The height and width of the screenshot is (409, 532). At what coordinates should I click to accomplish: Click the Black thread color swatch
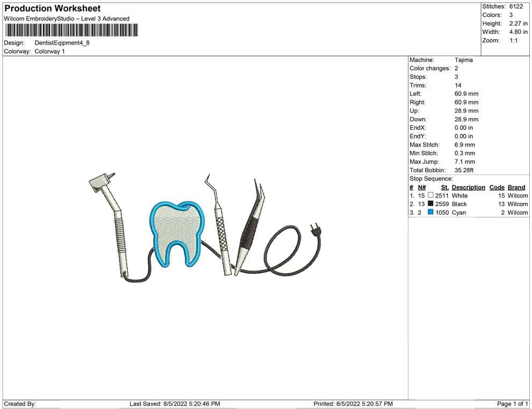(x=430, y=203)
